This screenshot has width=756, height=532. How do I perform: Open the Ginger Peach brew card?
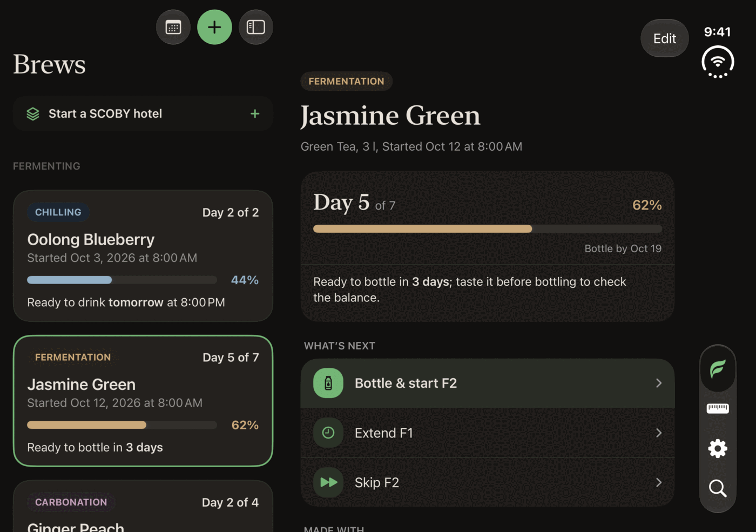coord(143,506)
